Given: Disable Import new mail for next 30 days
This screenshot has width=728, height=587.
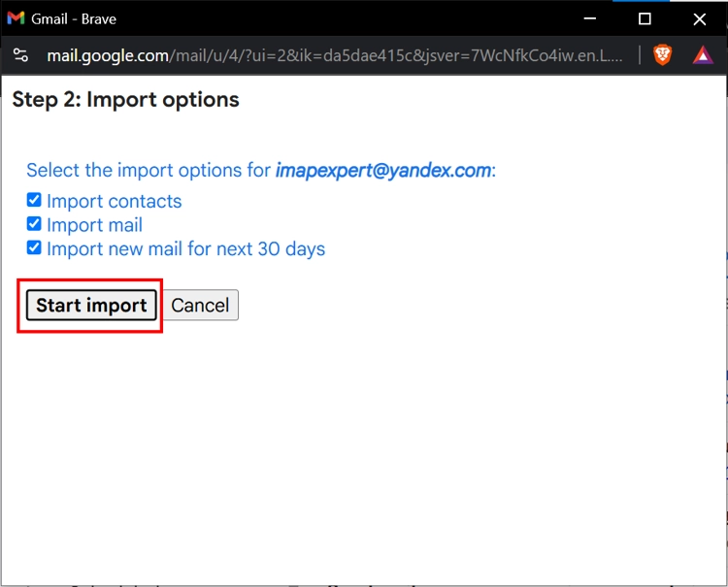Looking at the screenshot, I should point(34,247).
